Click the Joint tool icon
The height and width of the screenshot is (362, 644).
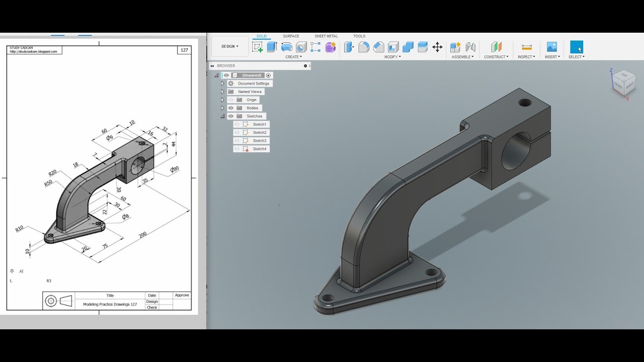pyautogui.click(x=470, y=47)
